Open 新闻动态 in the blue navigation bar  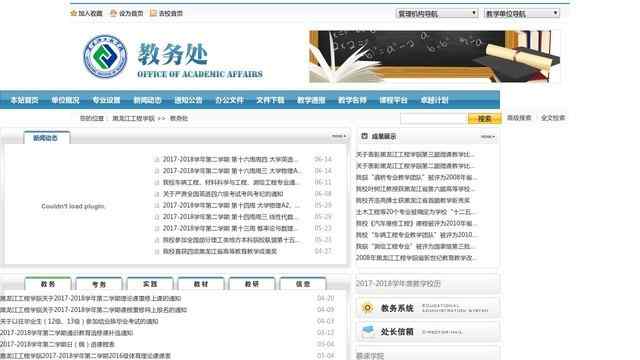click(147, 100)
